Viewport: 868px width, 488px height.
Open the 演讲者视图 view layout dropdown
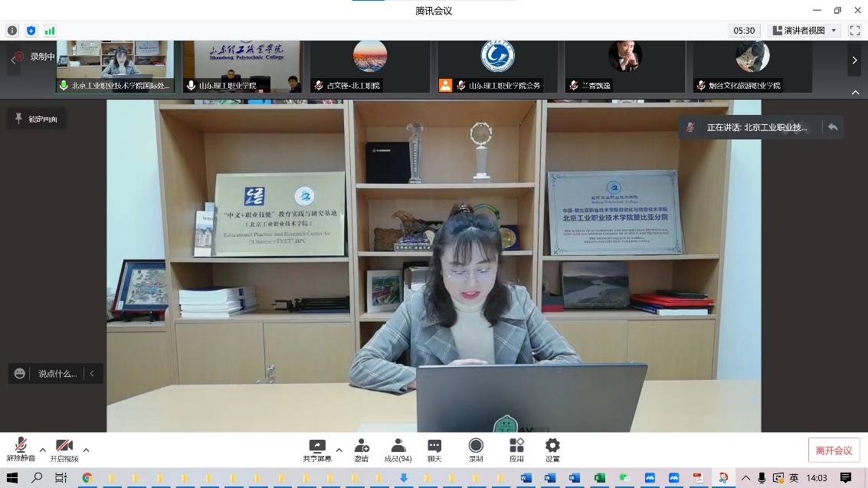click(x=805, y=31)
